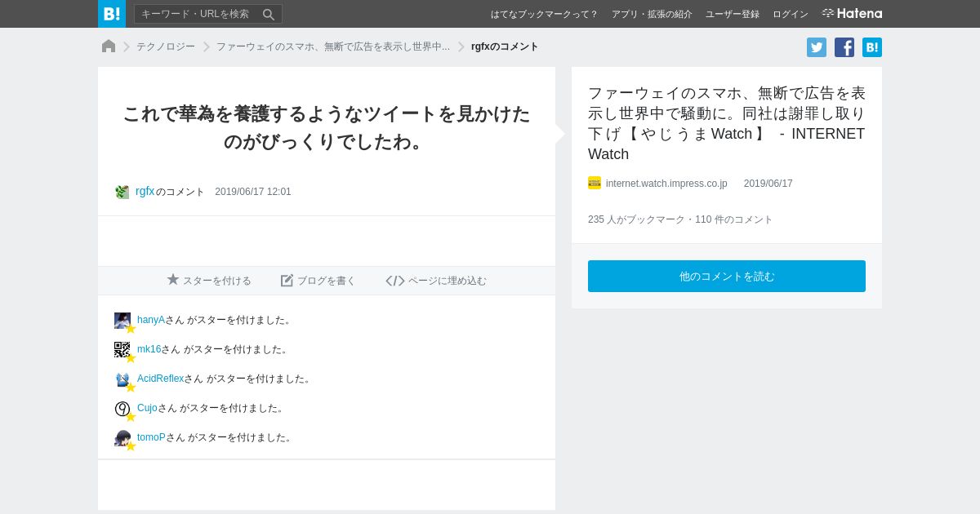Open mk16 QR avatar thumbnail
Screen dimensions: 980x514
click(122, 350)
